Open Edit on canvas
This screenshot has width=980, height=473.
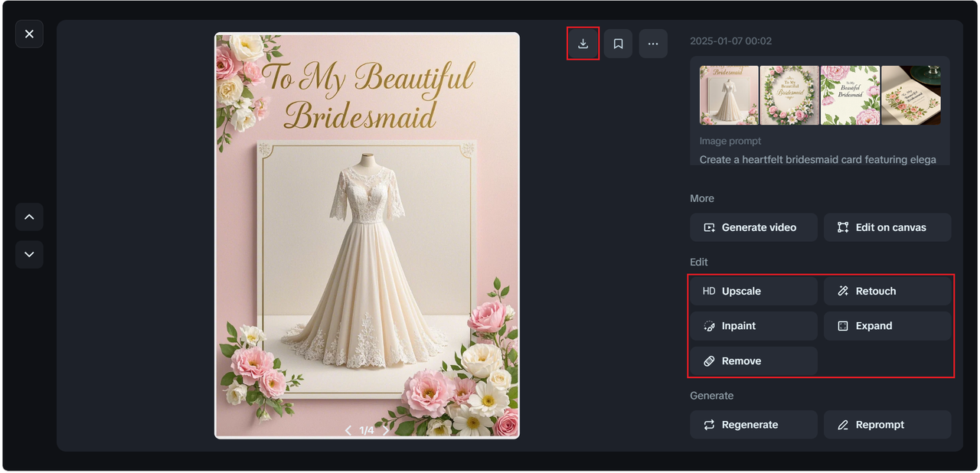(x=887, y=227)
